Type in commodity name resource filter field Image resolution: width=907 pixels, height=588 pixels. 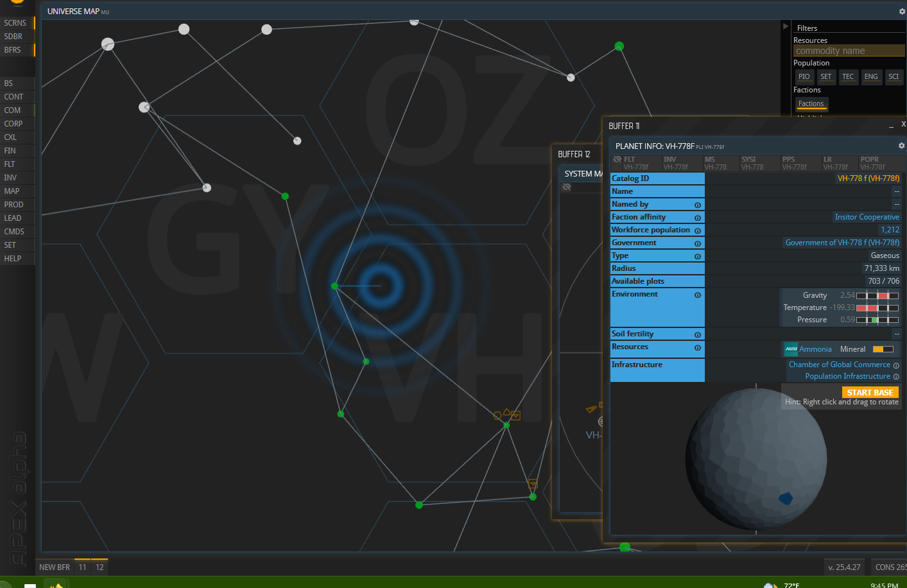(849, 51)
